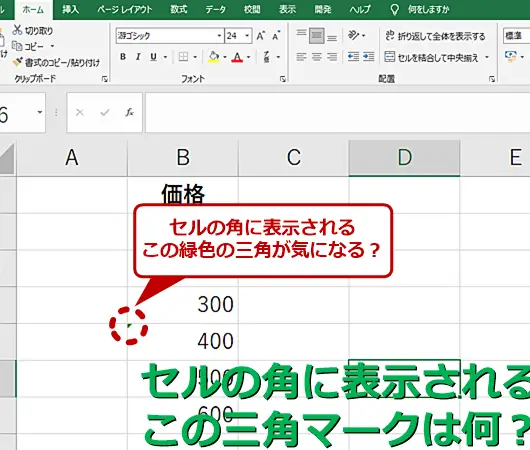Open the Merge and Center dropdown arrow
530x450 pixels.
(487, 57)
